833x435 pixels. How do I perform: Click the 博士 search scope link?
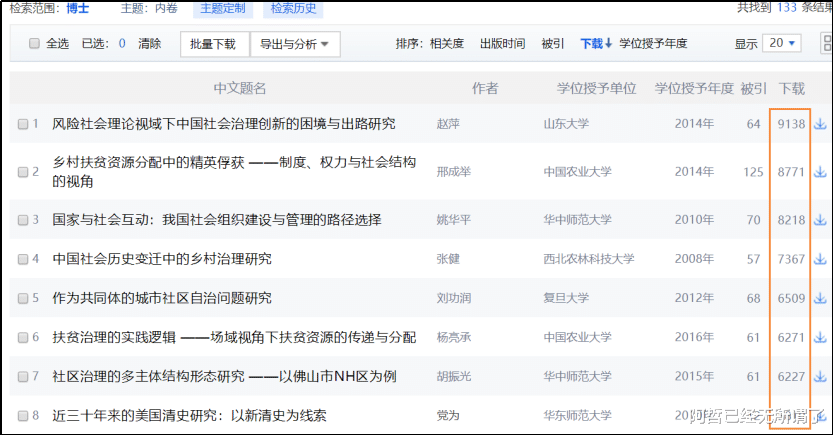[78, 8]
